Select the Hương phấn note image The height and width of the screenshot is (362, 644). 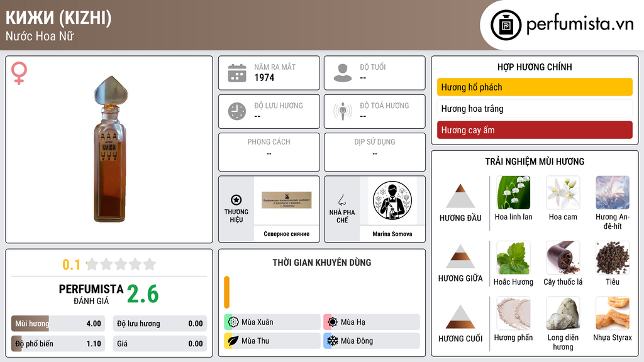coord(513,314)
